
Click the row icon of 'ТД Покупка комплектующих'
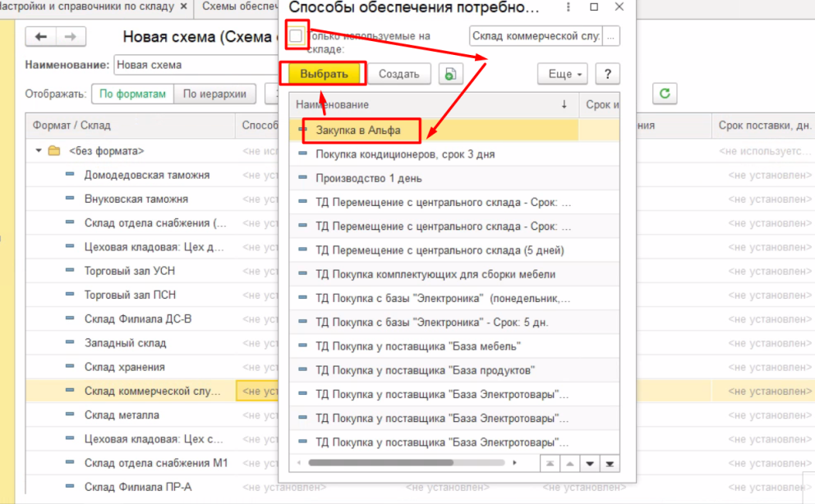(x=302, y=273)
